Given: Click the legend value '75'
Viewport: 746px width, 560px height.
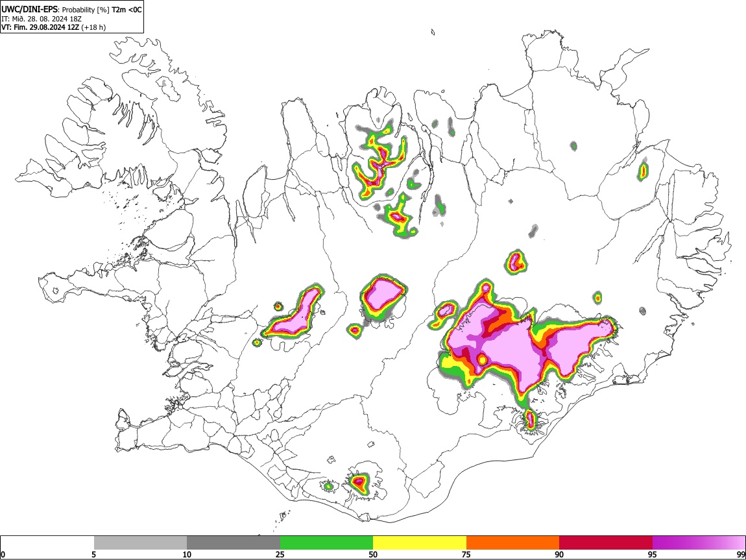Looking at the screenshot, I should pos(466,554).
